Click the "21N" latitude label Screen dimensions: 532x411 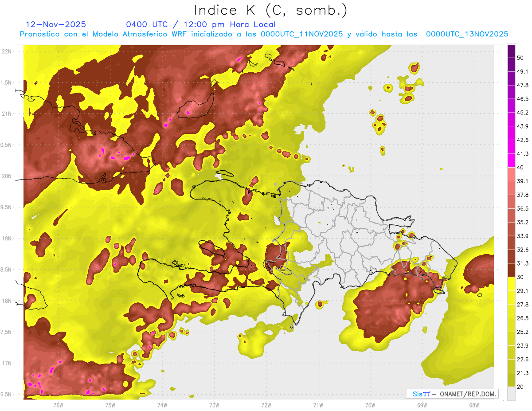[7, 114]
